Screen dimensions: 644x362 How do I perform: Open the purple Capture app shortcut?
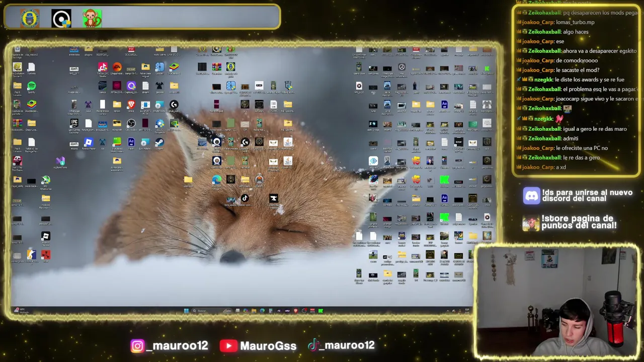click(131, 86)
